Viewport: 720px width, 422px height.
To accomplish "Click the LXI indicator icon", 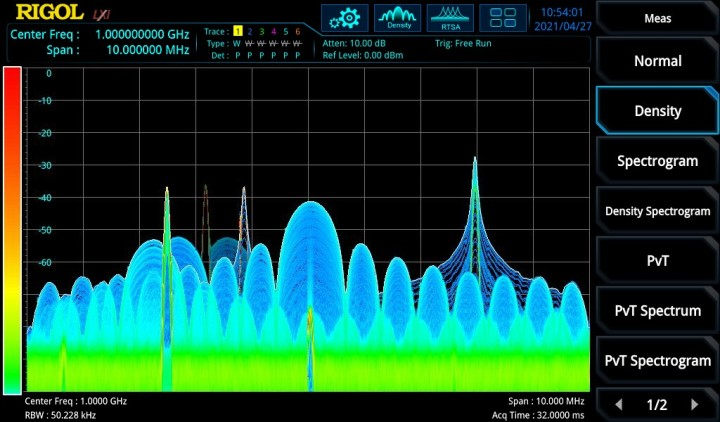I will click(101, 14).
